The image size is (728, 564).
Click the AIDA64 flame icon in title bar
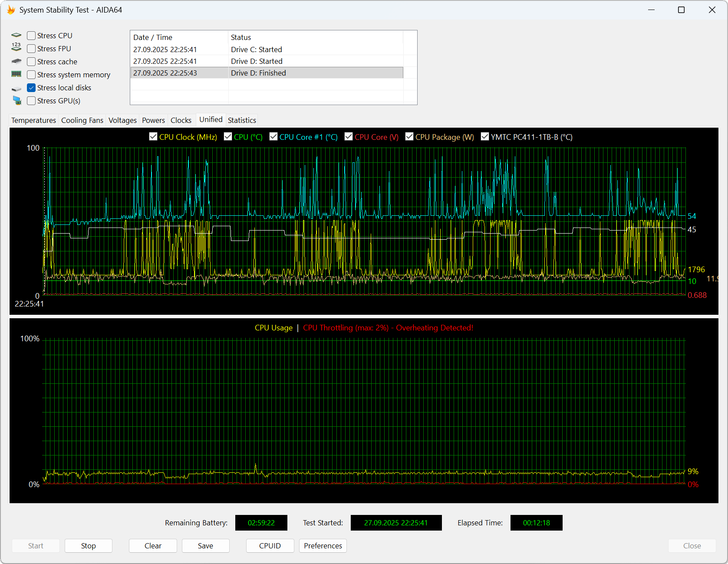pyautogui.click(x=11, y=10)
